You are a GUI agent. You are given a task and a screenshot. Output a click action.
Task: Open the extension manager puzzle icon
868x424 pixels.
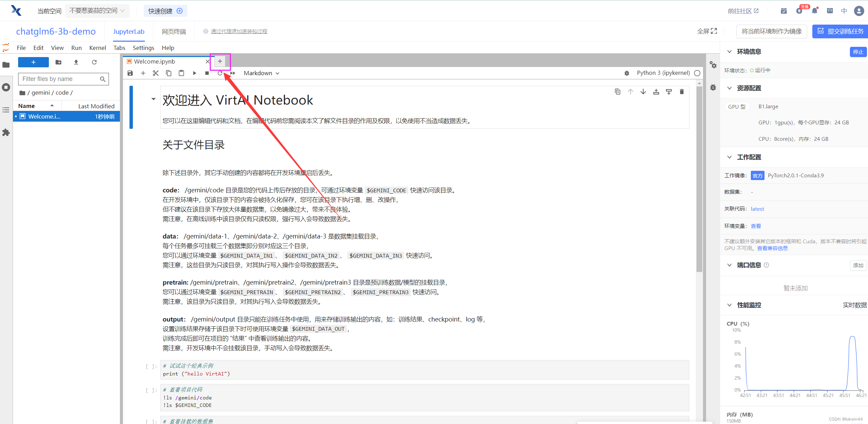pyautogui.click(x=6, y=133)
